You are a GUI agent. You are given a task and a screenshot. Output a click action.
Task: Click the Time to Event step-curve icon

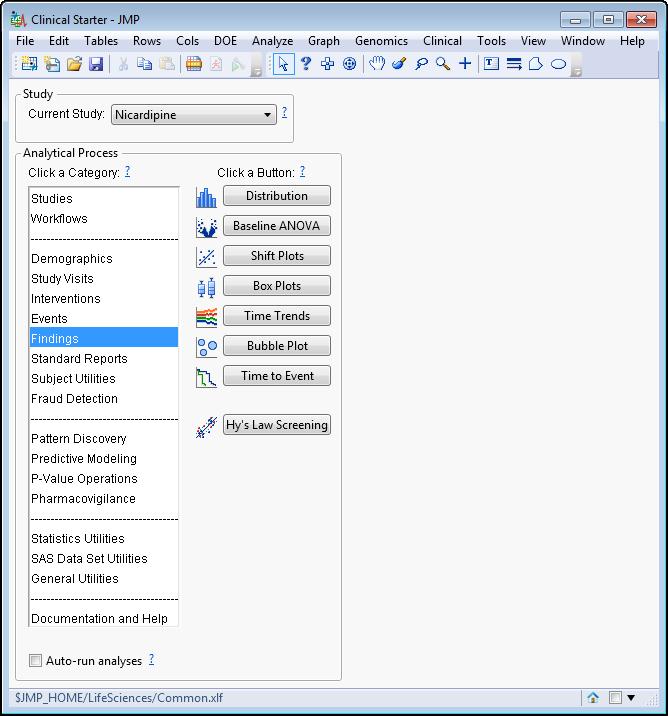click(x=206, y=378)
